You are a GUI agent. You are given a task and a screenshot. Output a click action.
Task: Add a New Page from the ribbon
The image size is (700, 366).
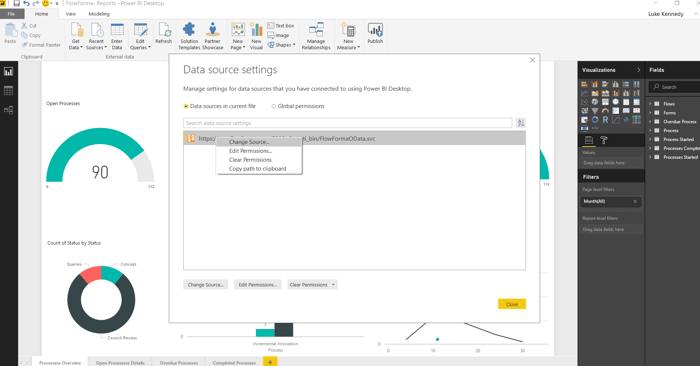[x=238, y=36]
